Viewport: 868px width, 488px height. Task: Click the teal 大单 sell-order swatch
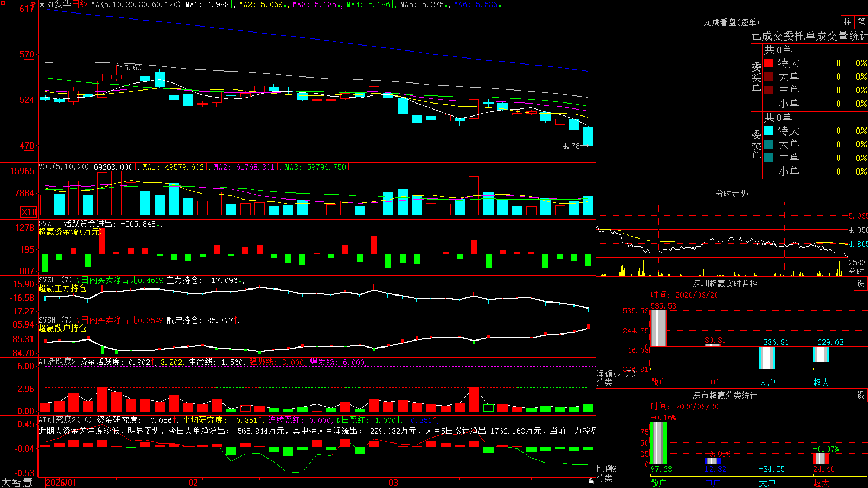[768, 144]
